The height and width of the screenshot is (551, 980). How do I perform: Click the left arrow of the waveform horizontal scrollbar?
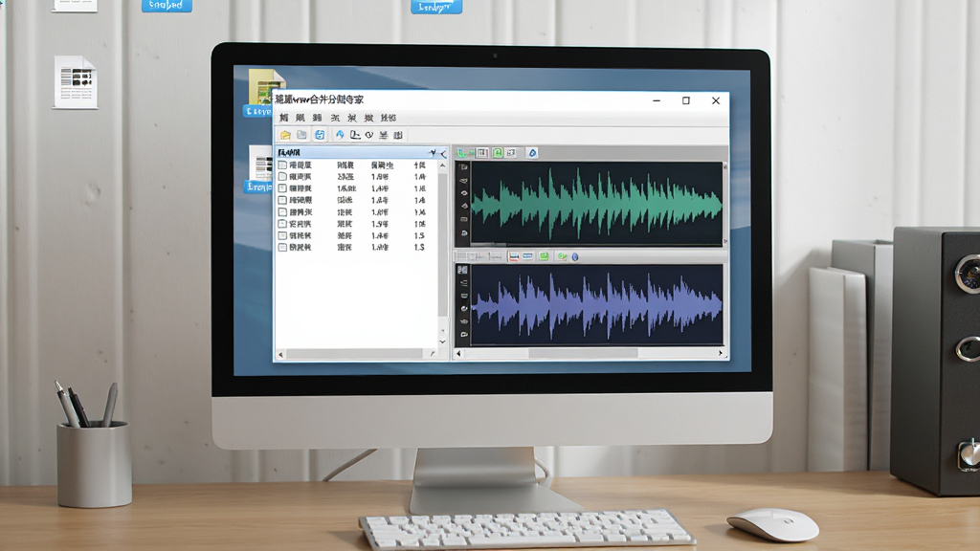(458, 354)
